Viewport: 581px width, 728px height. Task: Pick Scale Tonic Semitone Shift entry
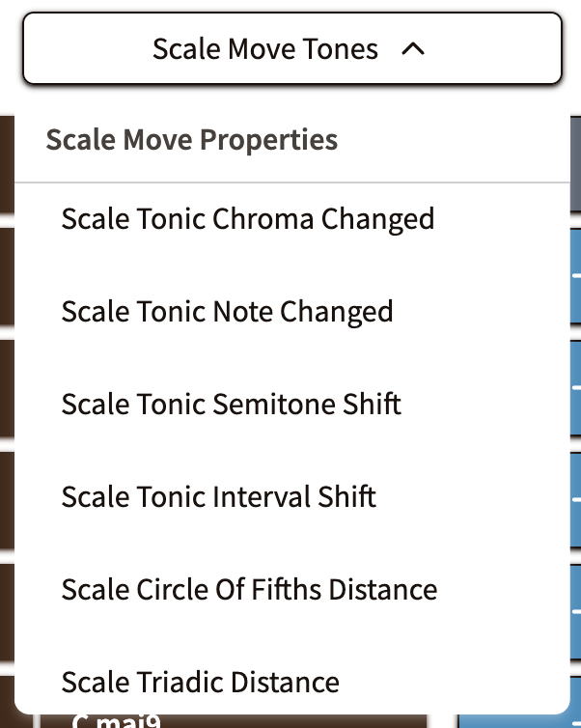pyautogui.click(x=231, y=404)
